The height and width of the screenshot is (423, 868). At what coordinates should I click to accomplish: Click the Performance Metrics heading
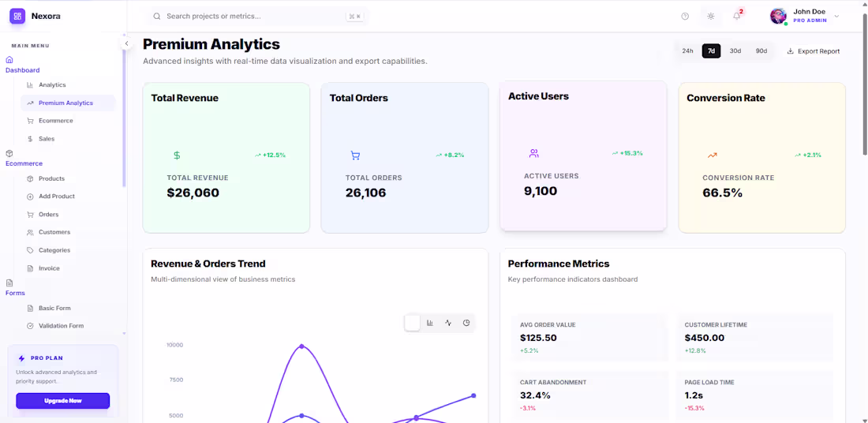coord(559,264)
